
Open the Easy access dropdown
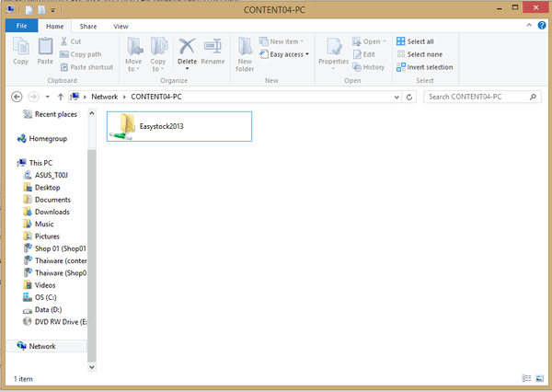[x=284, y=54]
